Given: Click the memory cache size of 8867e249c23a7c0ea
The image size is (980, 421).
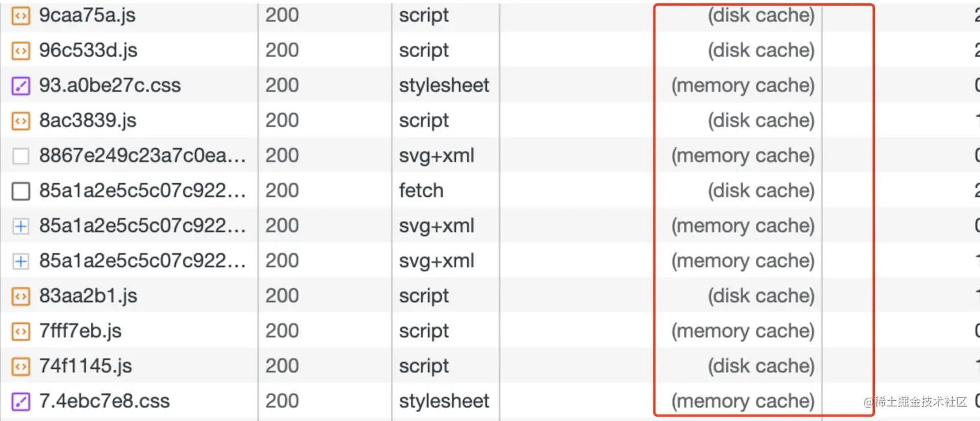Looking at the screenshot, I should [743, 156].
